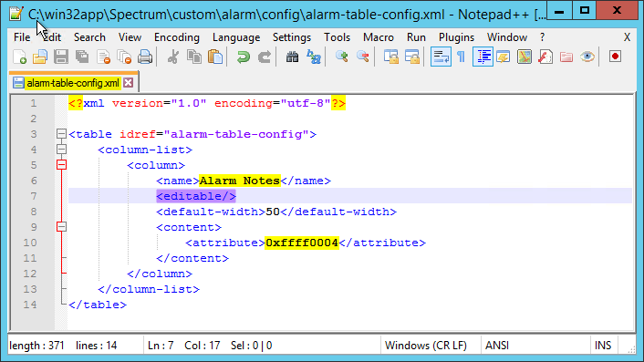Click the Copy toolbar icon
This screenshot has height=362, width=644.
(194, 57)
